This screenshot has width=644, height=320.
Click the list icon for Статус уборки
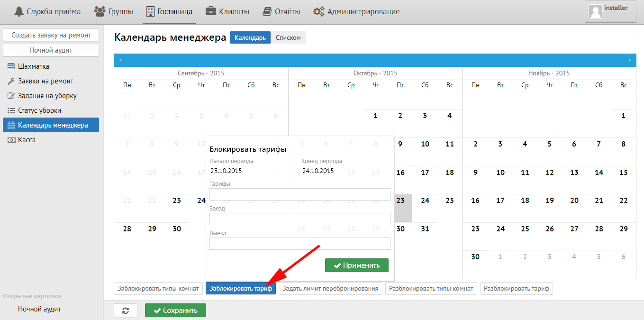point(11,110)
